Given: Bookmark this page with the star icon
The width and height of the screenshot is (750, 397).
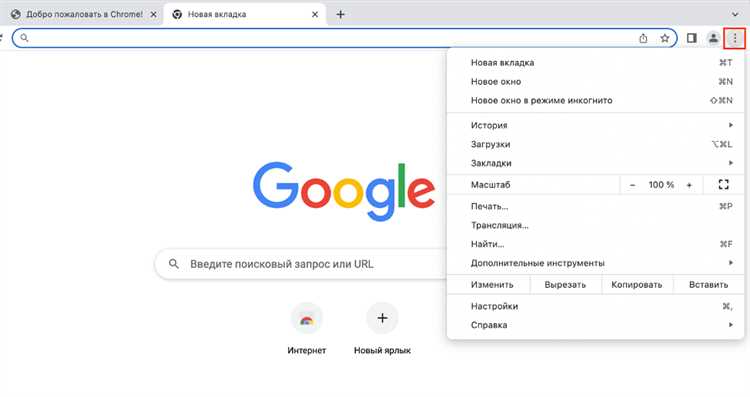Looking at the screenshot, I should 664,38.
